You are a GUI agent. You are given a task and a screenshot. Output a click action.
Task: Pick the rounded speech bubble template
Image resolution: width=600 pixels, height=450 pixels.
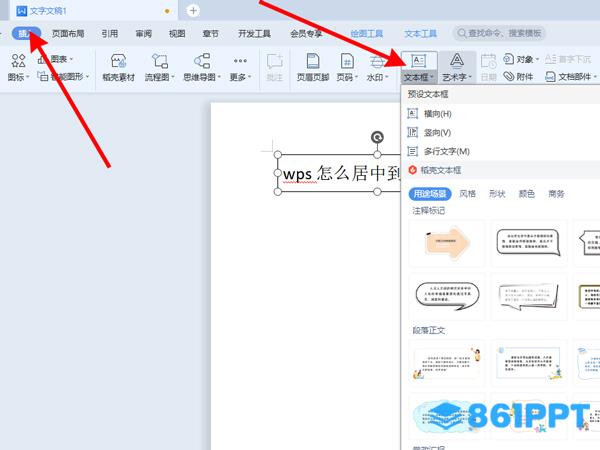tap(528, 242)
